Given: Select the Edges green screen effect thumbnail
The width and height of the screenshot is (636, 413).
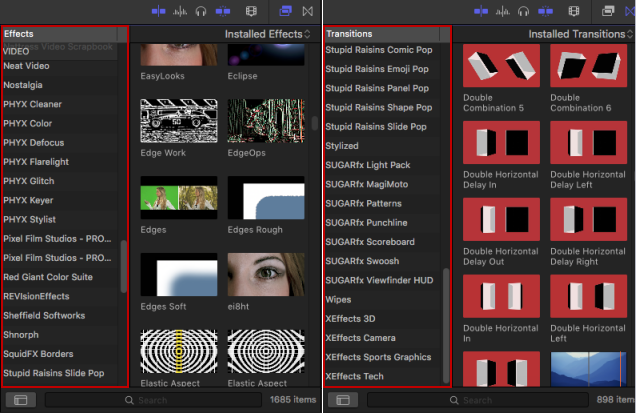Looking at the screenshot, I should 179,198.
